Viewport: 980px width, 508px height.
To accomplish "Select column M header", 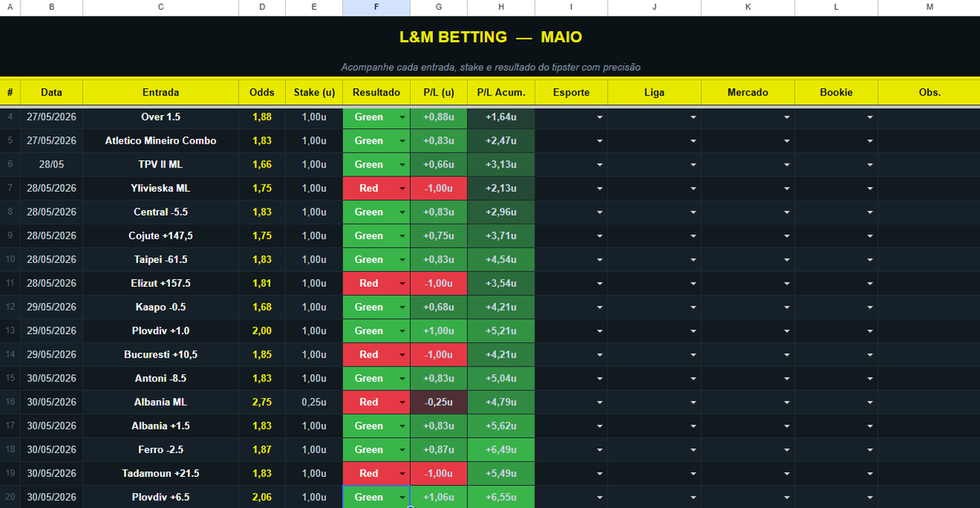I will click(929, 7).
